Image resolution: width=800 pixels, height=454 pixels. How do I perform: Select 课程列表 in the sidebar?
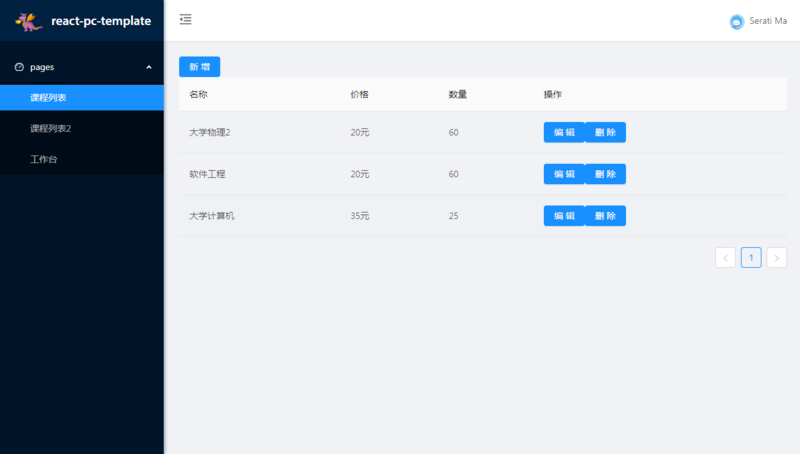click(82, 97)
